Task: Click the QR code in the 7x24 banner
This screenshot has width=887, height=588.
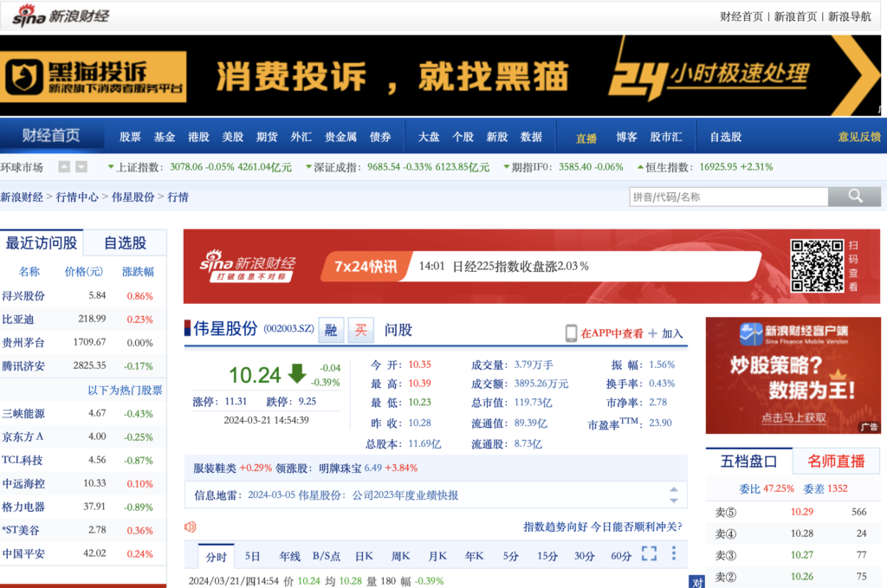Action: click(816, 266)
